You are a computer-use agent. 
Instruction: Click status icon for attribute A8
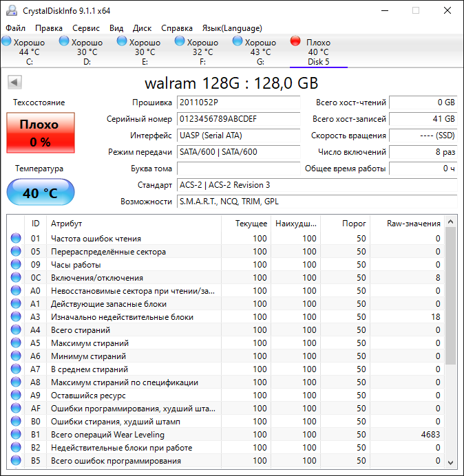tap(16, 382)
